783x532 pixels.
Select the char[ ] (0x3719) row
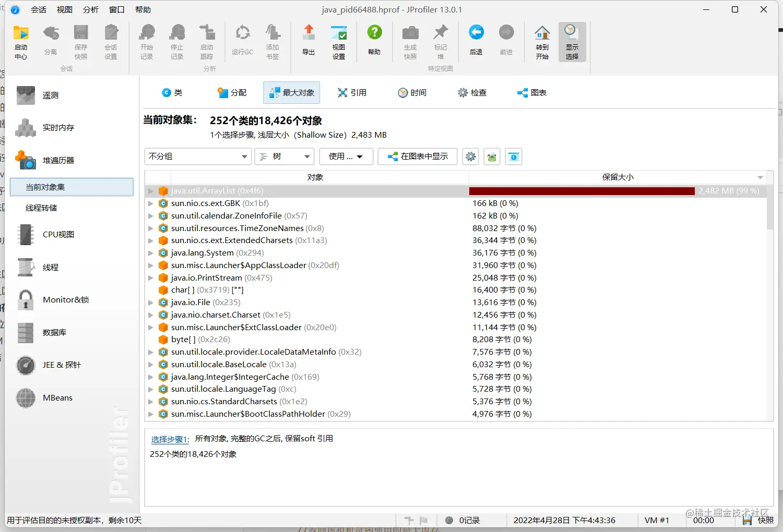click(x=455, y=290)
